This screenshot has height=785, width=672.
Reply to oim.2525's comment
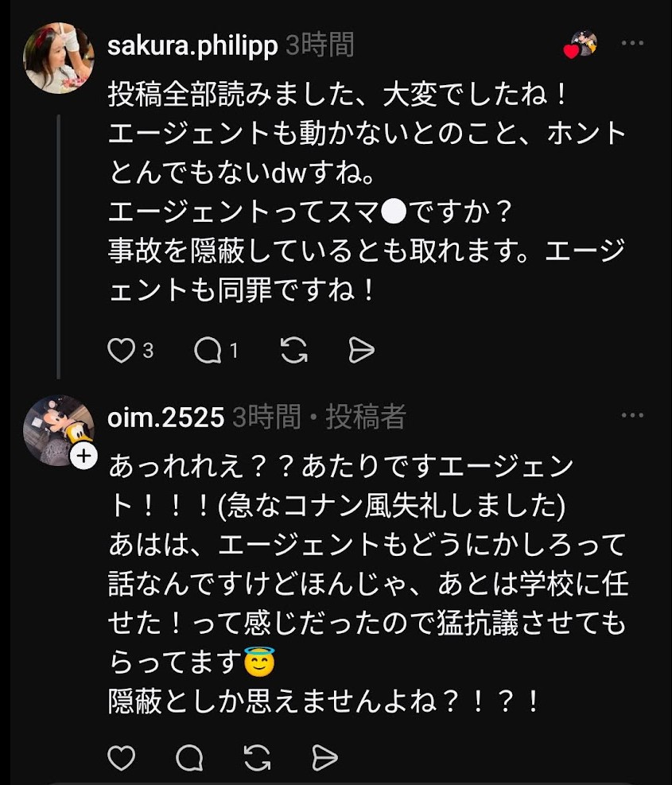point(189,757)
